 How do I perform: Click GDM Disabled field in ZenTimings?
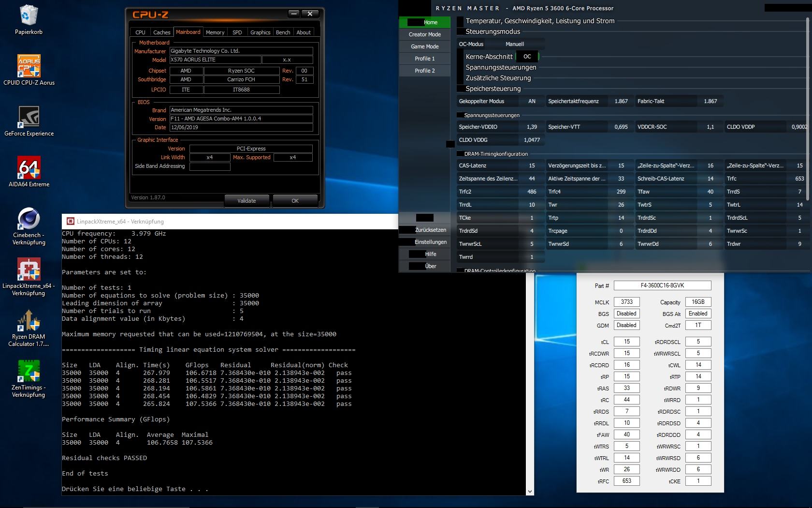coord(627,325)
